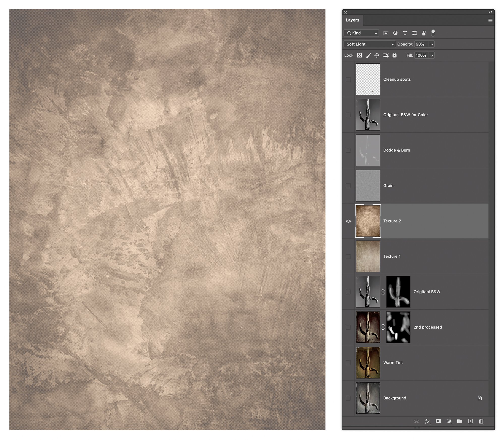Toggle layer filtering on or off switch
504x440 pixels.
click(433, 33)
